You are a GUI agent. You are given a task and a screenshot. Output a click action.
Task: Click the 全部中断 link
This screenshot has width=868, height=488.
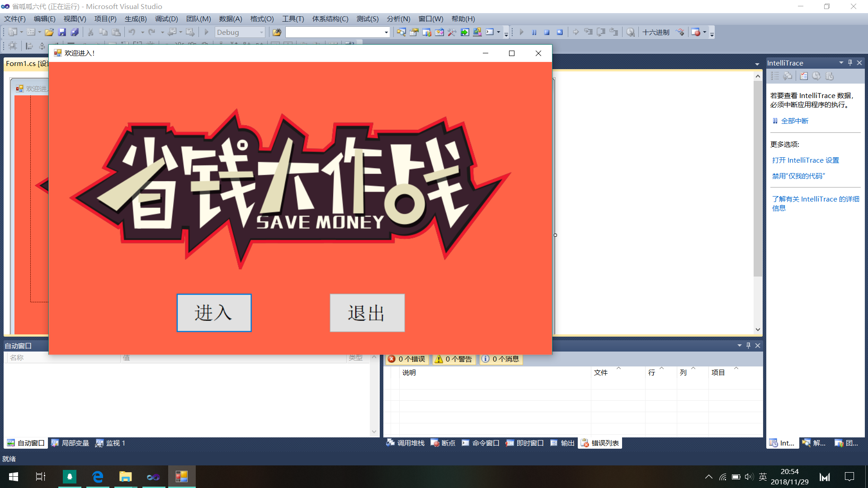(794, 121)
